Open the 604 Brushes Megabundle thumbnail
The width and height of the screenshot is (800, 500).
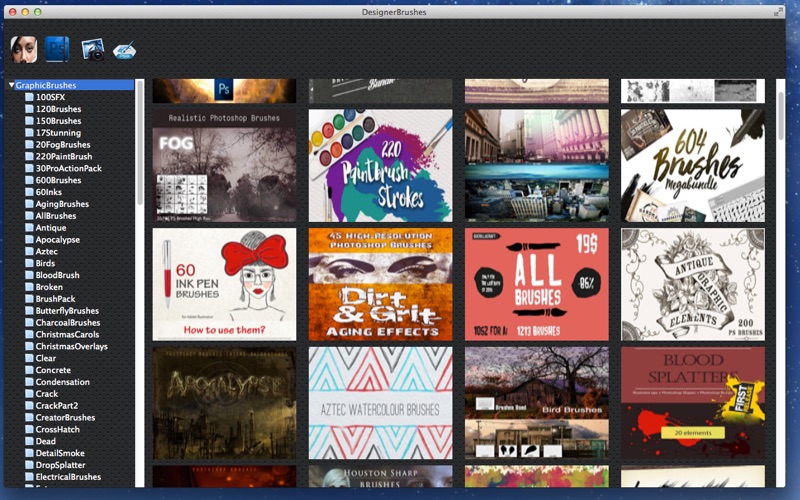click(692, 166)
